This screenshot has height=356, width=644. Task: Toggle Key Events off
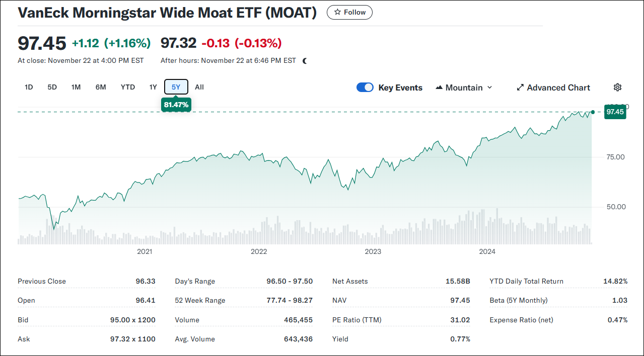pos(365,87)
